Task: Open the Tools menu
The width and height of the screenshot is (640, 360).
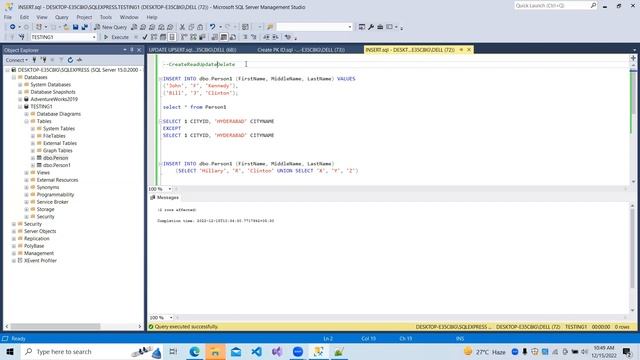Action: click(106, 17)
